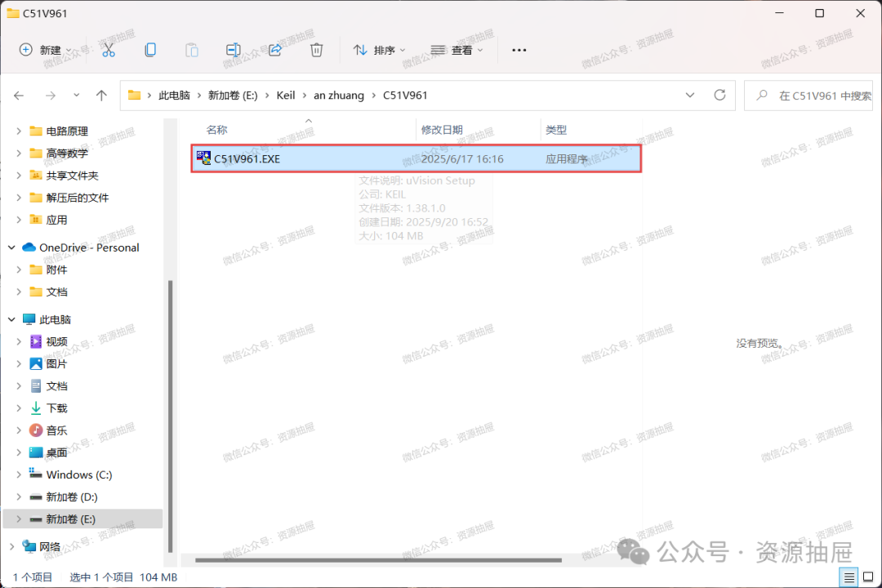Image resolution: width=882 pixels, height=588 pixels.
Task: Click 新加卷 (E:) in the breadcrumb
Action: tap(233, 95)
